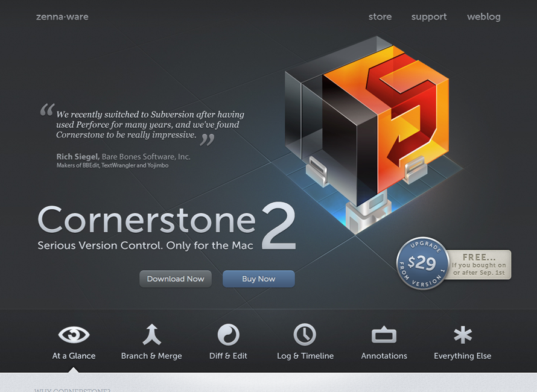Click the Branch & Merge arrow icon

[151, 335]
